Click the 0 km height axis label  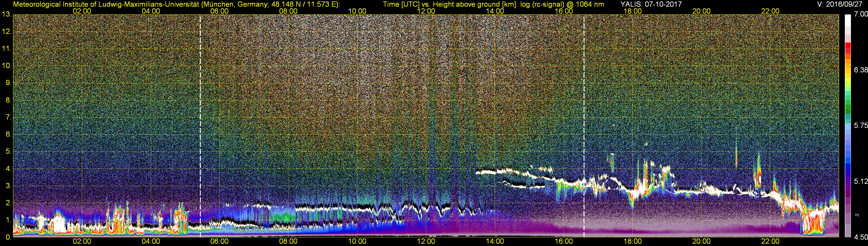pos(8,237)
